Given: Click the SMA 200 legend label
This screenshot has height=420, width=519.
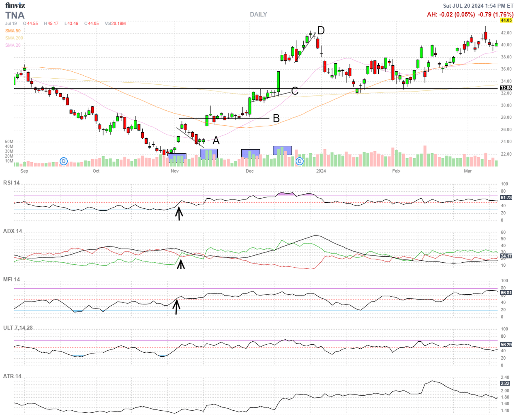Looking at the screenshot, I should pyautogui.click(x=14, y=38).
